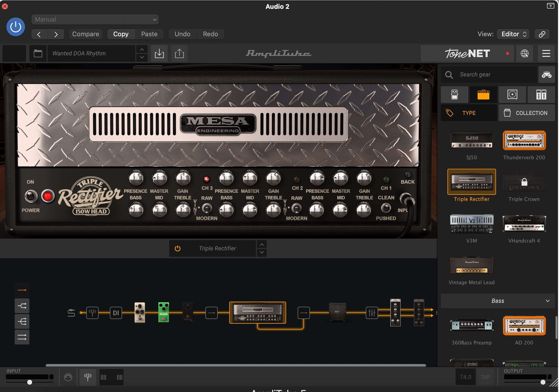This screenshot has height=392, width=559.
Task: Select the 360Bass Preamp thumbnail
Action: coord(472,325)
